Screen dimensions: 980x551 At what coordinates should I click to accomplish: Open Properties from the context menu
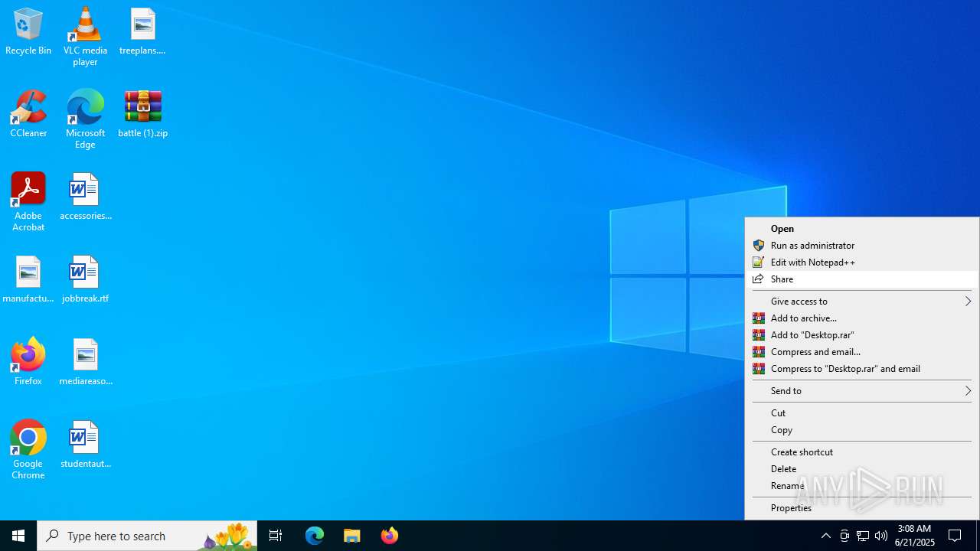click(x=862, y=508)
